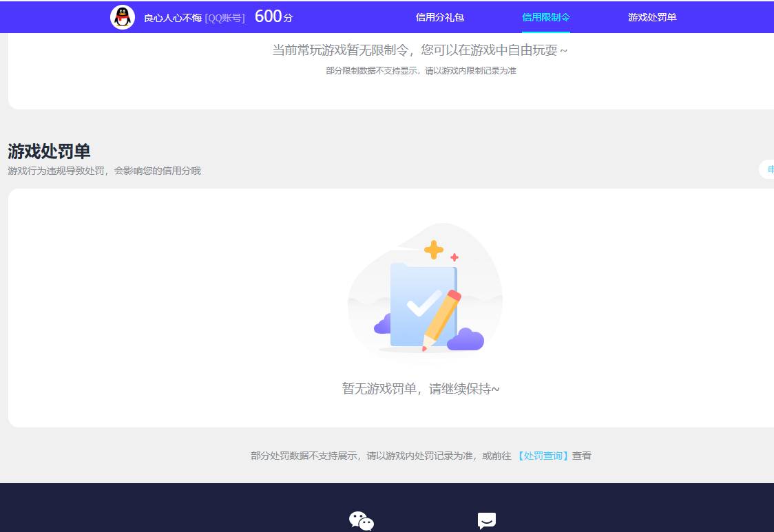Open the 游戏处罚单 navigation tab

point(652,17)
